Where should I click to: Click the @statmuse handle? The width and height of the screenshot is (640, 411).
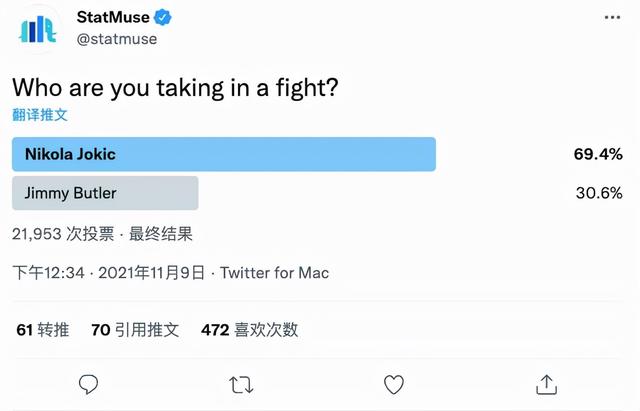coord(117,39)
